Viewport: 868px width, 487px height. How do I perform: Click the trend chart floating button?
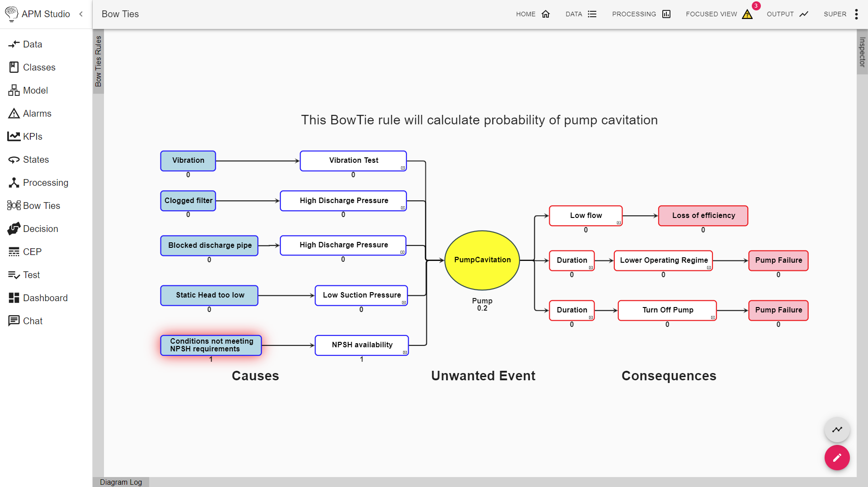837,430
